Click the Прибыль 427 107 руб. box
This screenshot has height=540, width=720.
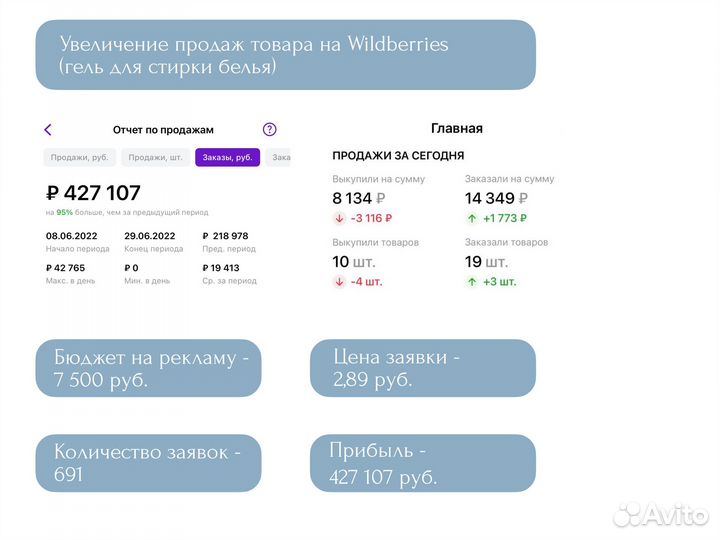coord(423,463)
